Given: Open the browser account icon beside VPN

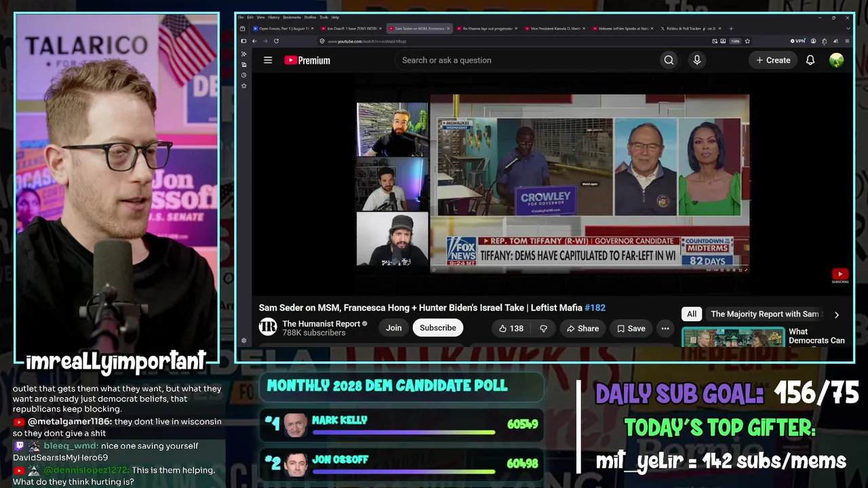Looking at the screenshot, I should pyautogui.click(x=813, y=41).
